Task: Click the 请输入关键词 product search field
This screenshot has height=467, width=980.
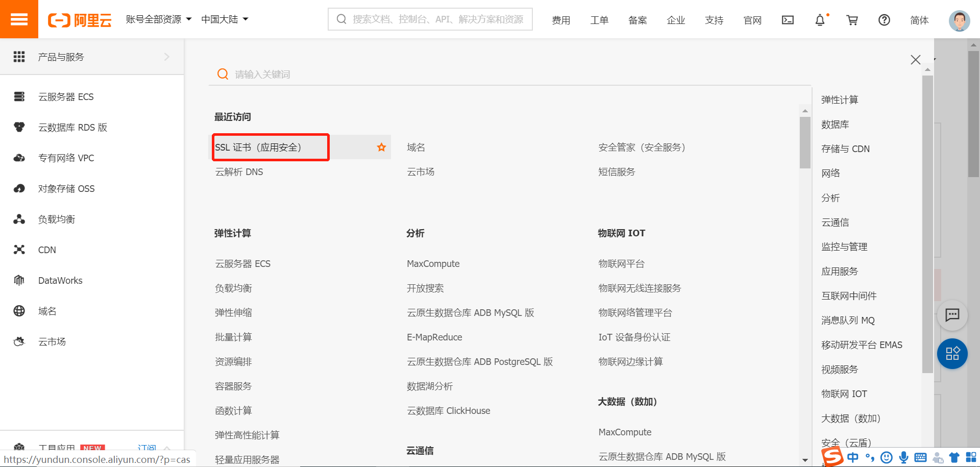Action: (x=509, y=74)
